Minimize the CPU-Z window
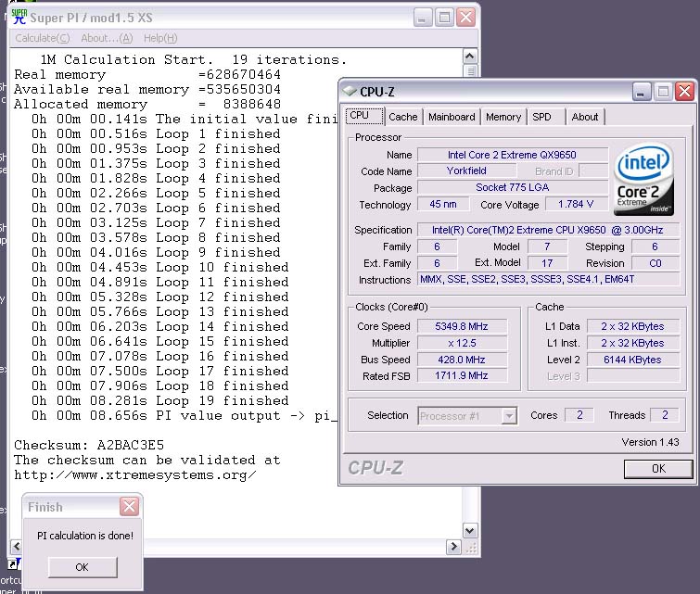700x594 pixels. coord(641,92)
